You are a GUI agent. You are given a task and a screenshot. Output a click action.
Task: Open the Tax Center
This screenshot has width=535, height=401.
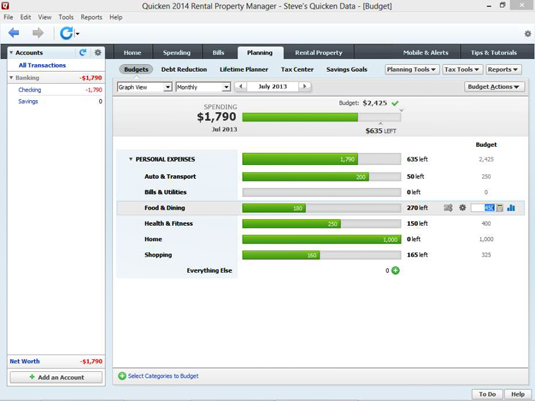coord(297,69)
